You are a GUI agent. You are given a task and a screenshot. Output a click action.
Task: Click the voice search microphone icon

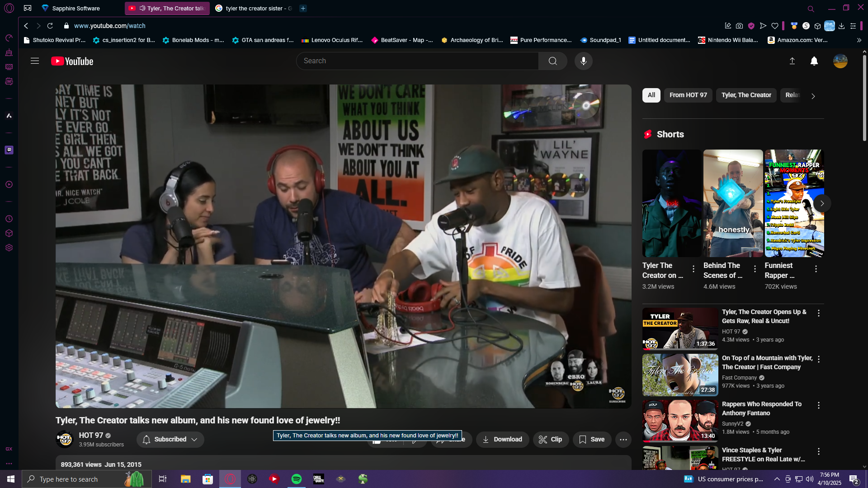point(583,61)
